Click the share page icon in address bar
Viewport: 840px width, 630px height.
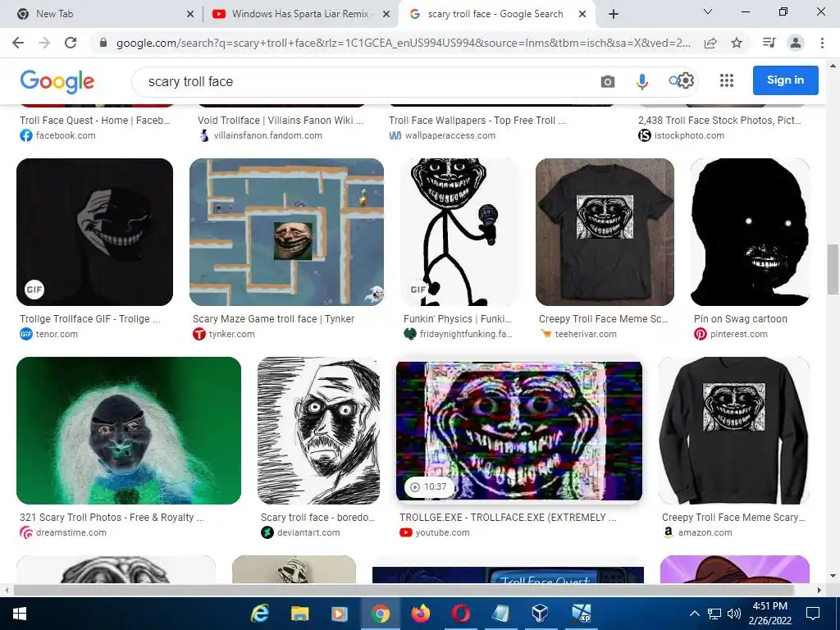(x=710, y=43)
